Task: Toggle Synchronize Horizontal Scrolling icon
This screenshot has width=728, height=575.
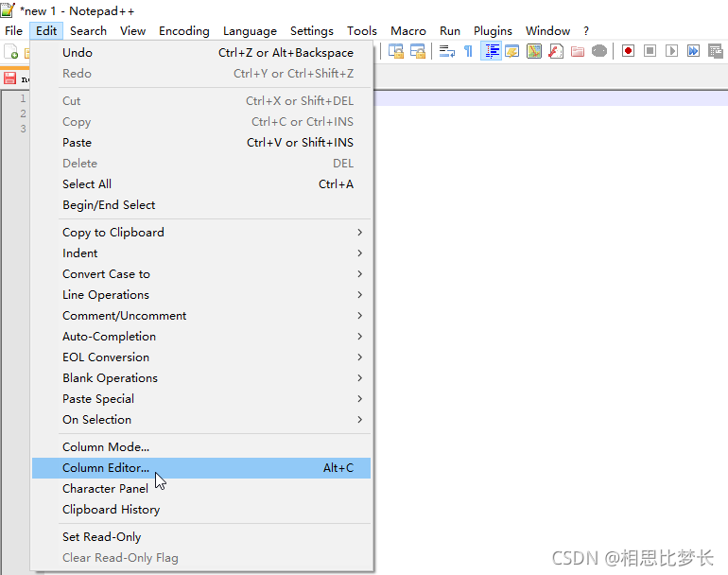Action: pos(418,51)
